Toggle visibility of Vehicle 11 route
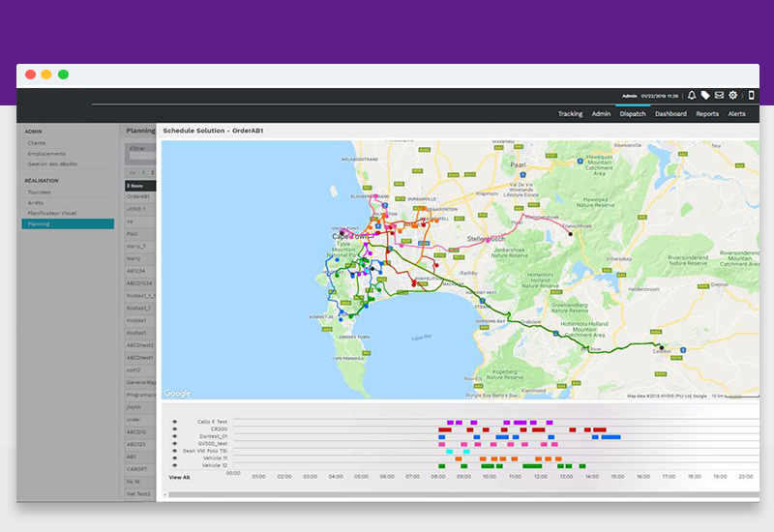774x532 pixels. 174,458
